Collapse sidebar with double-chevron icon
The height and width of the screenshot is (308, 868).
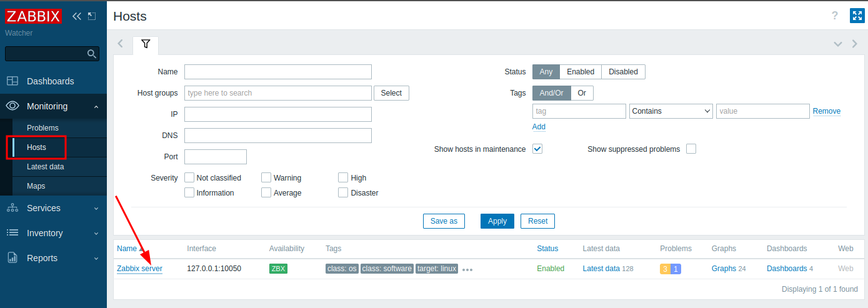click(x=77, y=16)
